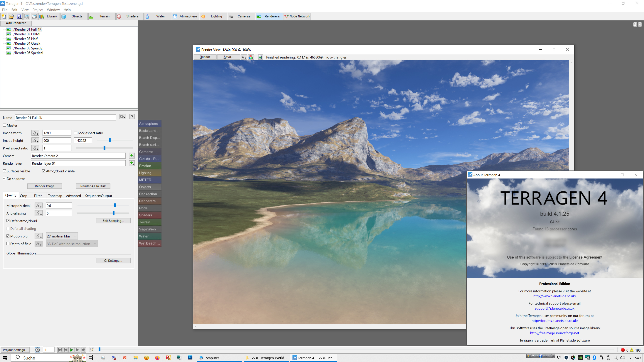The width and height of the screenshot is (644, 362).
Task: Open GI Settings dialog
Action: coord(113,261)
